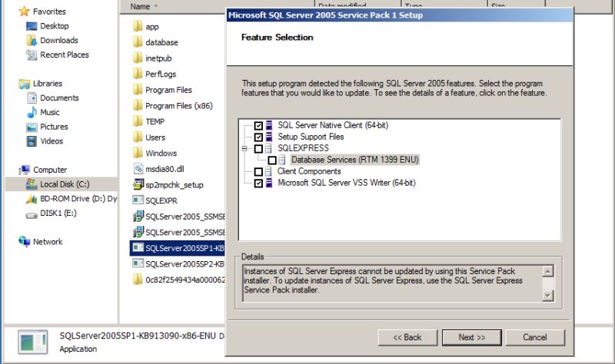The width and height of the screenshot is (615, 364).
Task: Select the SQLServer2005SP2-KB file
Action: coord(184,264)
